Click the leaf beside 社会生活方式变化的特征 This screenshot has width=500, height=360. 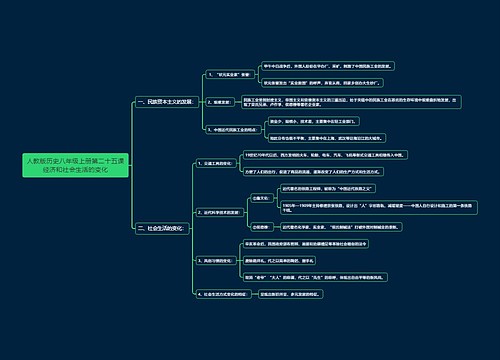coord(291,294)
